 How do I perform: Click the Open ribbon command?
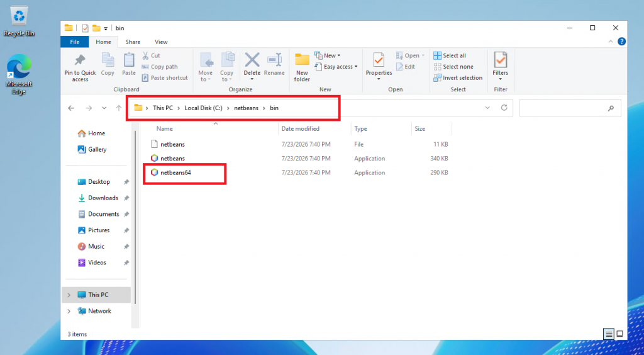(x=410, y=55)
